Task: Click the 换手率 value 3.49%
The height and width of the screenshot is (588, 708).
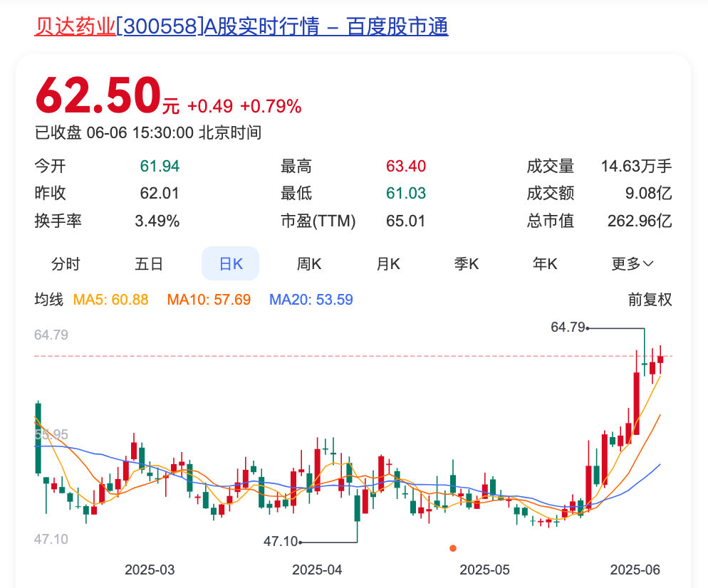Action: coord(157,221)
